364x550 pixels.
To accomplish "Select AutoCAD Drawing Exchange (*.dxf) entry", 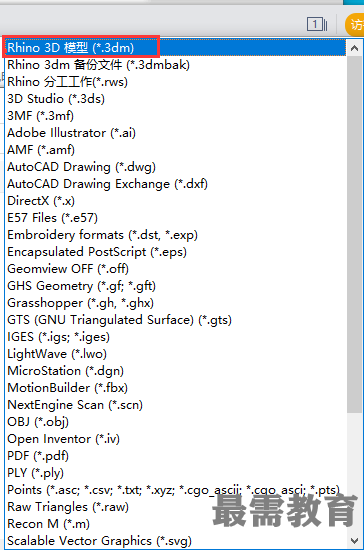I will [x=175, y=184].
